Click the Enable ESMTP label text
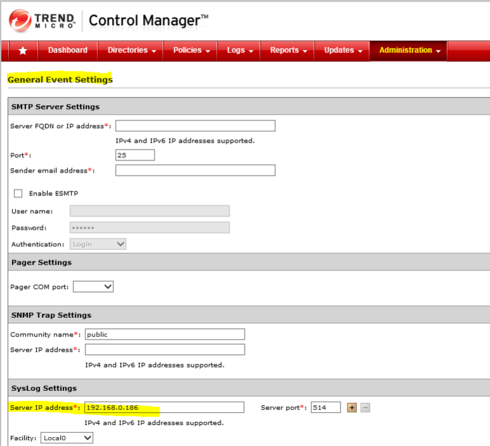Viewport: 490px width, 446px height. tap(53, 193)
